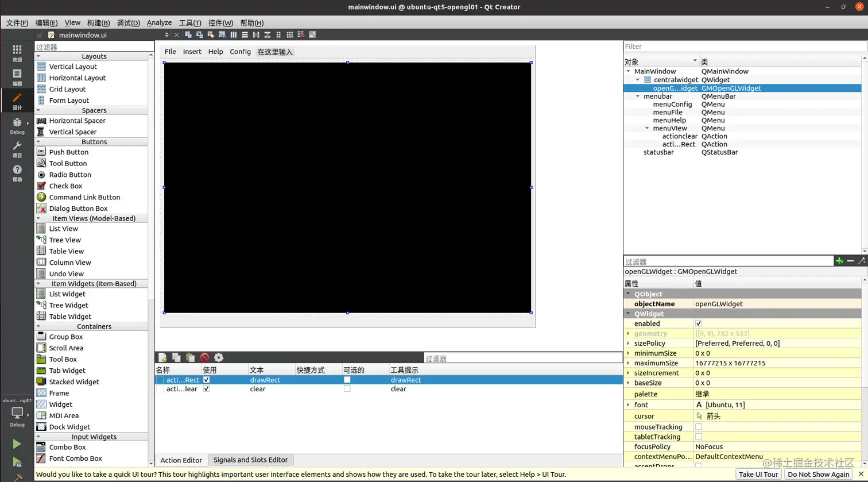The image size is (868, 482).
Task: Apply Lay Out in a Form Layout
Action: pos(278,35)
